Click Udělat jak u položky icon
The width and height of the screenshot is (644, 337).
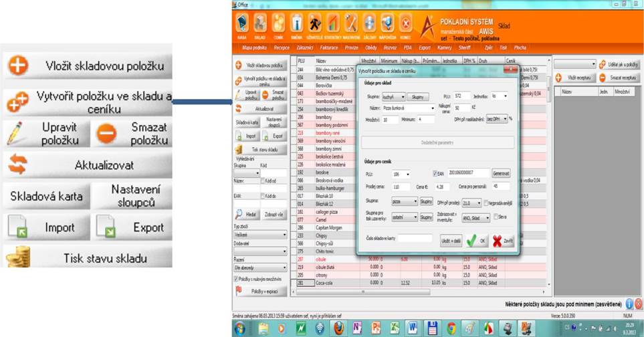603,64
